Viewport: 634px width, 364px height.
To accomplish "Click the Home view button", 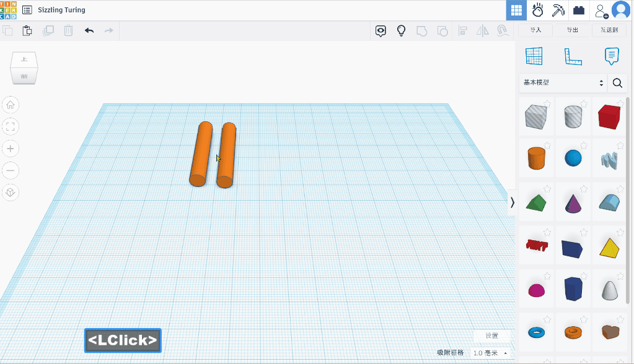I will click(11, 105).
